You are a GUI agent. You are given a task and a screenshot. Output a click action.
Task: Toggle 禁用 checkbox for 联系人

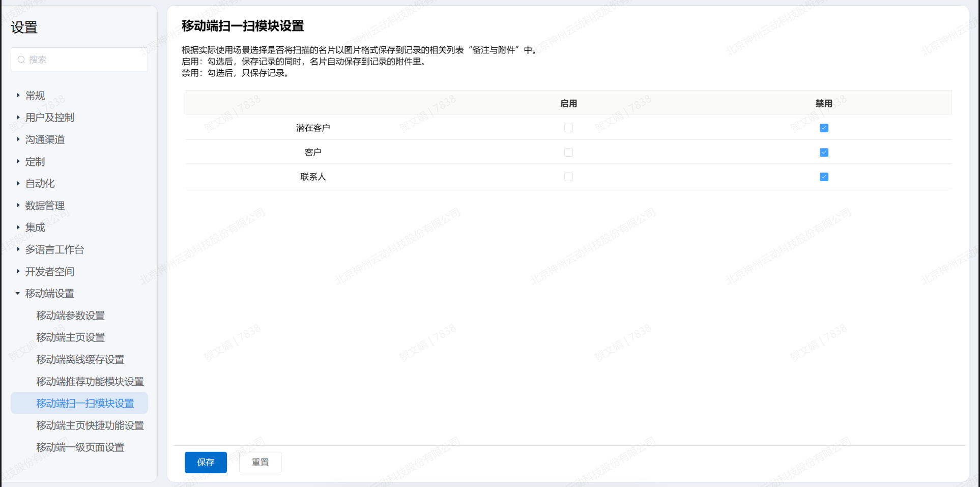(x=824, y=177)
